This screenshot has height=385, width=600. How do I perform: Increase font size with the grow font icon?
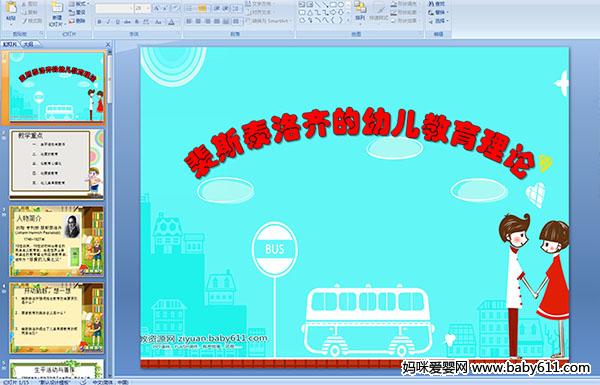[157, 8]
